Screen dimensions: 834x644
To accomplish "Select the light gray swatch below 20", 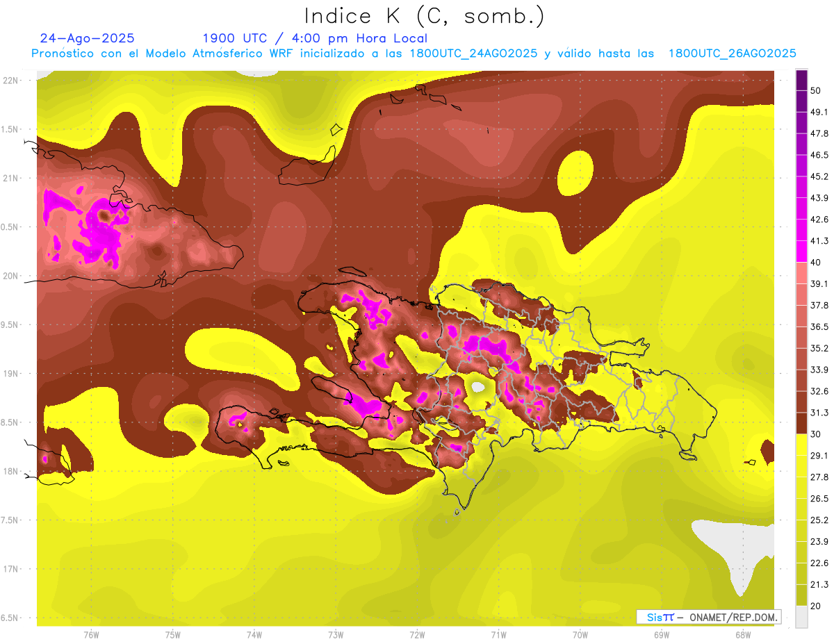I will (801, 617).
